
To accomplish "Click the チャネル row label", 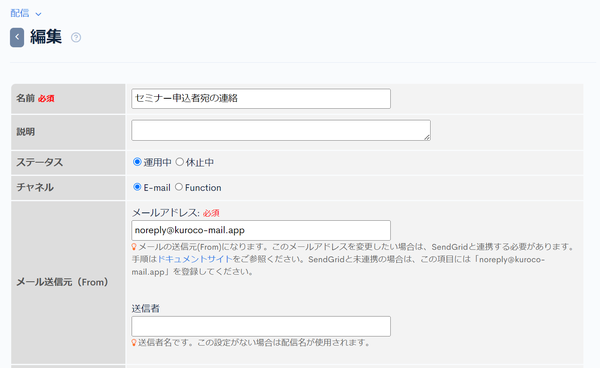I will (x=35, y=187).
